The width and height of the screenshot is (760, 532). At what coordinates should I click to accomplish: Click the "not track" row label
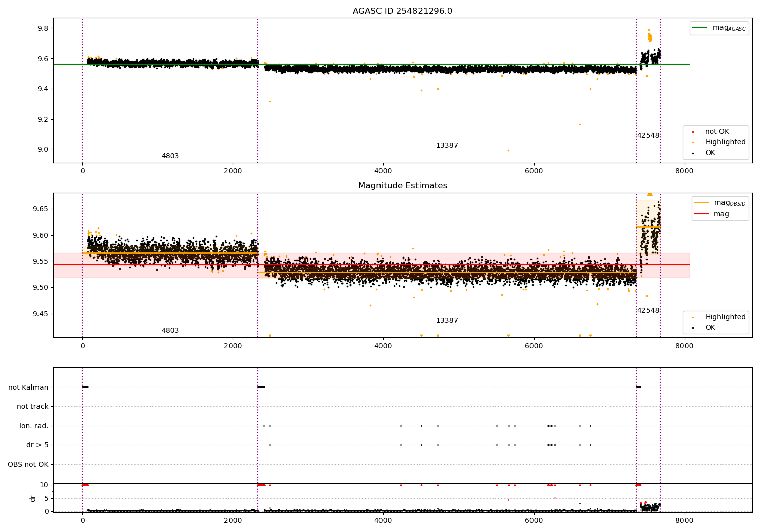click(x=32, y=407)
